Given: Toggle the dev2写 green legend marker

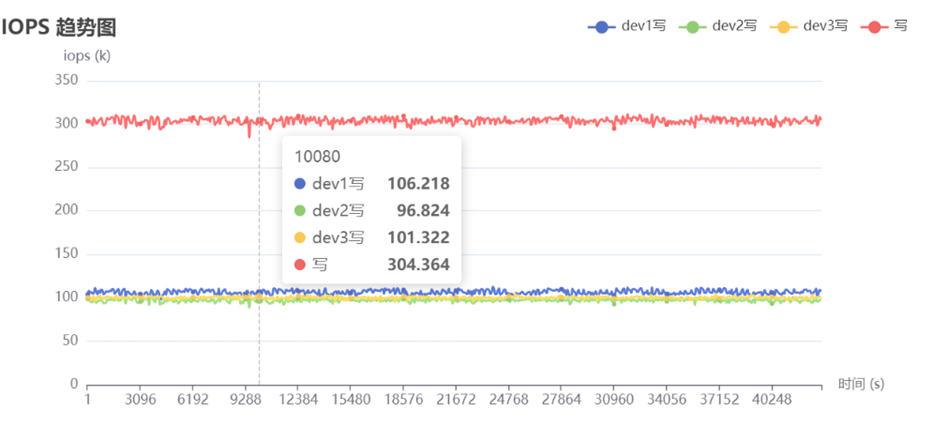Looking at the screenshot, I should (693, 27).
